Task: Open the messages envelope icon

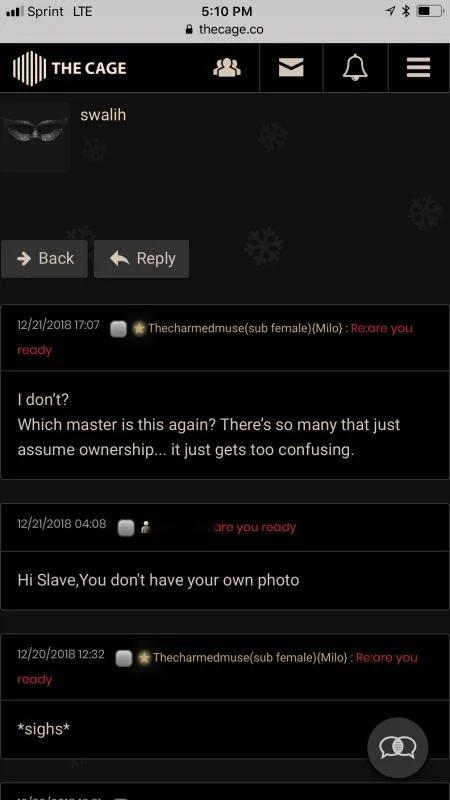Action: click(291, 67)
